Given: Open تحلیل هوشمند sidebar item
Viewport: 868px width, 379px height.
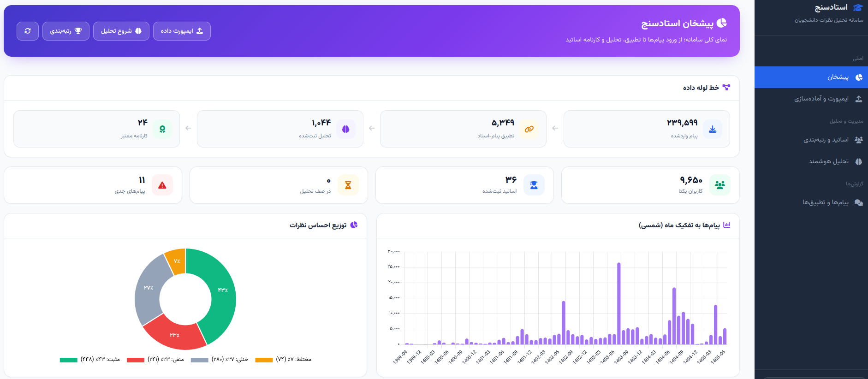Looking at the screenshot, I should tap(811, 161).
